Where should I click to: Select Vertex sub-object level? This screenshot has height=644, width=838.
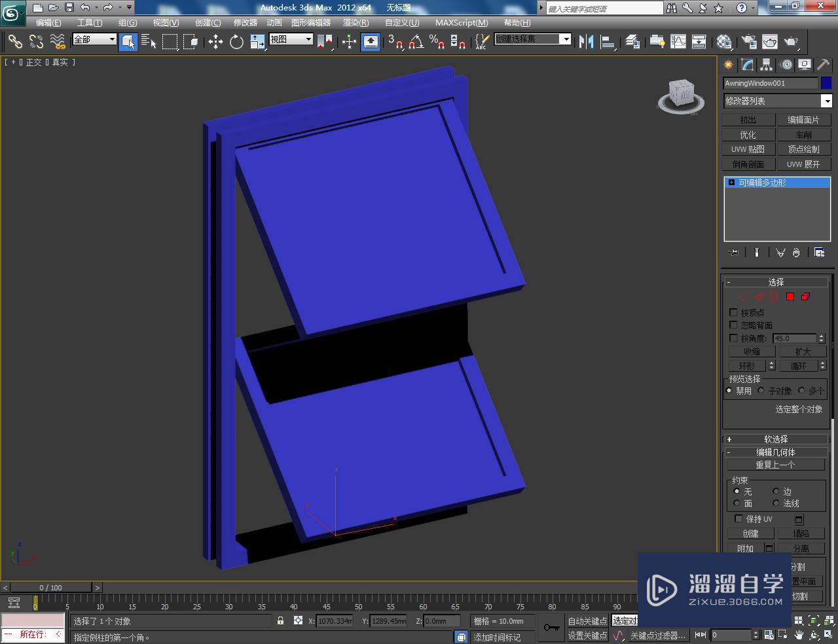click(x=743, y=296)
